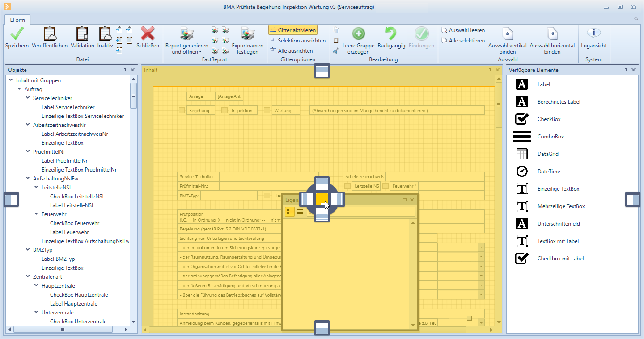Click the Speichern green checkmark icon
This screenshot has height=339, width=644.
point(17,34)
